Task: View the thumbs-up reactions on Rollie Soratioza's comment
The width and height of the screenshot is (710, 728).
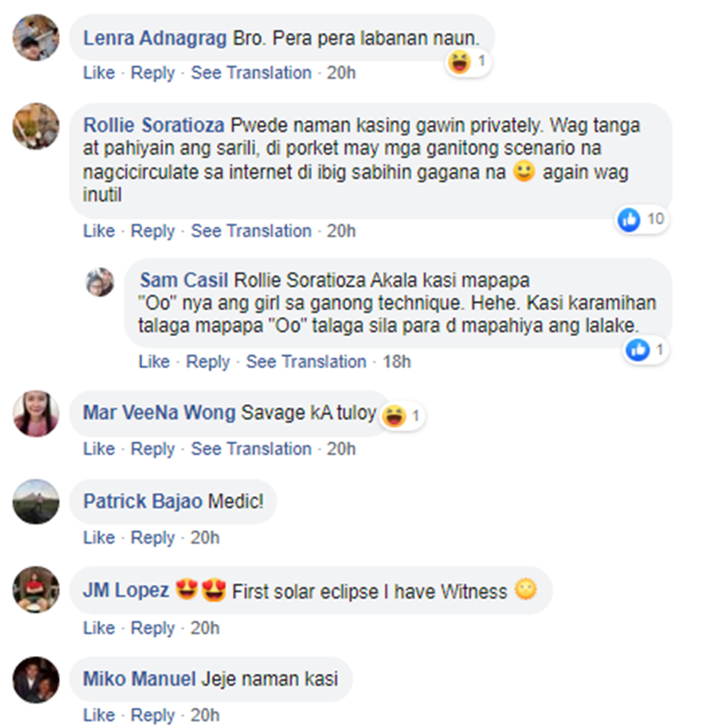Action: point(642,219)
